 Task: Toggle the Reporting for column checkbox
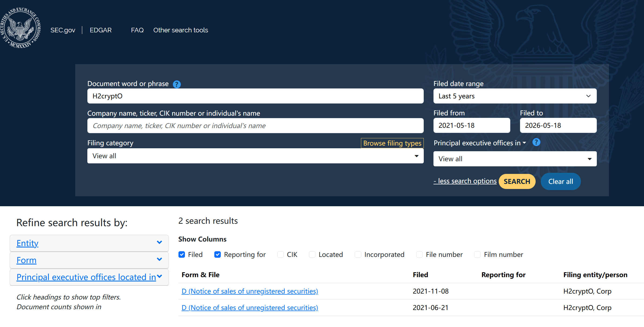(x=218, y=254)
